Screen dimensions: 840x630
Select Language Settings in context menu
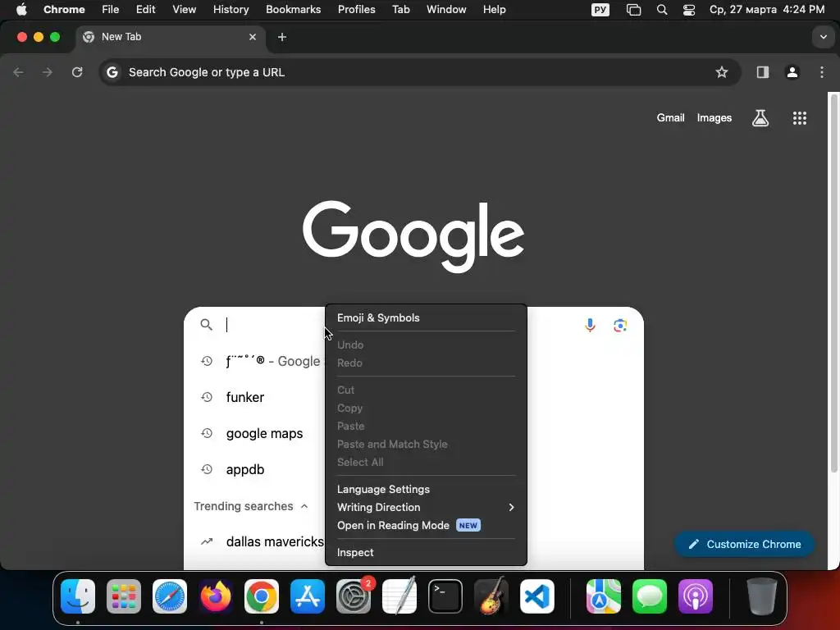coord(426,489)
